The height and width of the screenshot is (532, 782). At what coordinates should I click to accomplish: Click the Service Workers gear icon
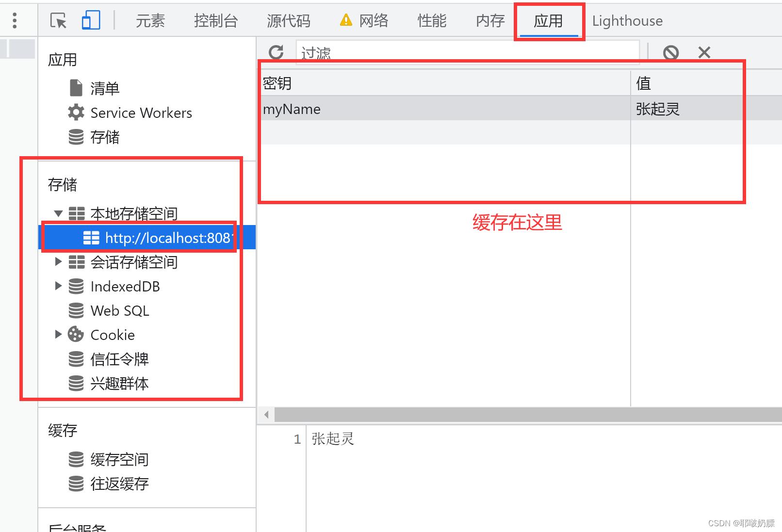coord(76,113)
